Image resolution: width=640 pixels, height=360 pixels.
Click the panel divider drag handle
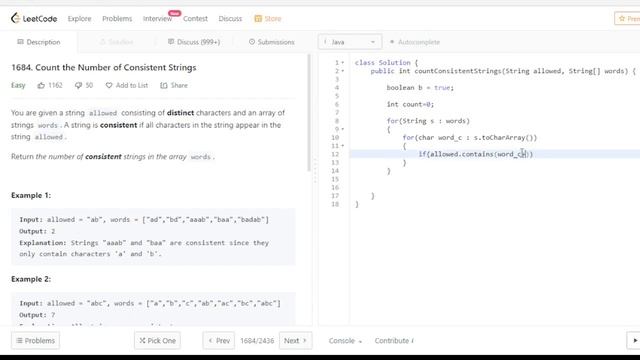[315, 171]
